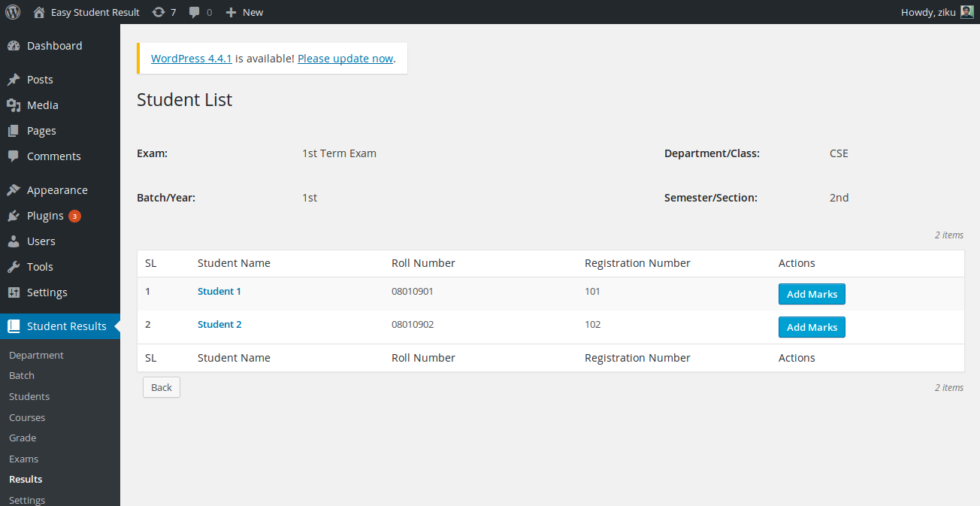Viewport: 980px width, 506px height.
Task: Follow the Please update now link
Action: [345, 59]
